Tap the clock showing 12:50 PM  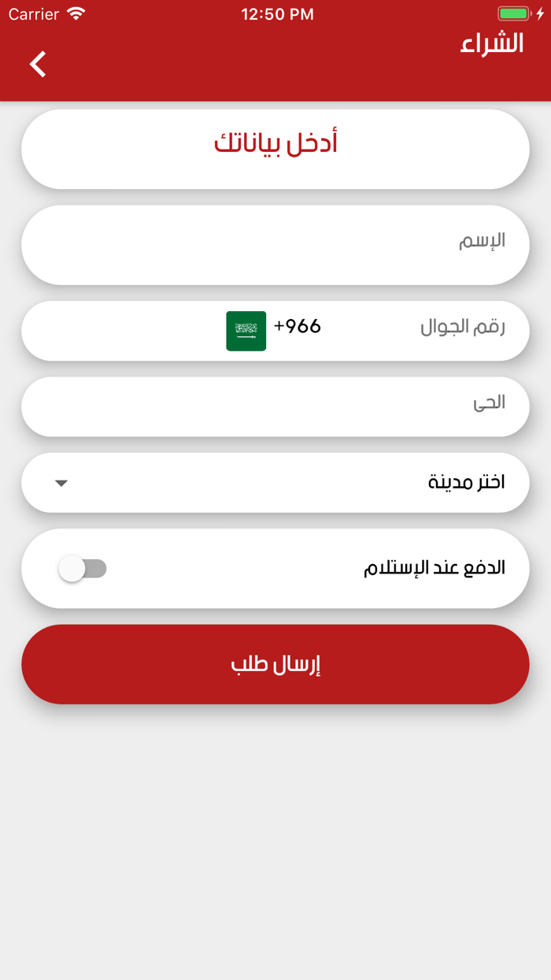point(277,13)
